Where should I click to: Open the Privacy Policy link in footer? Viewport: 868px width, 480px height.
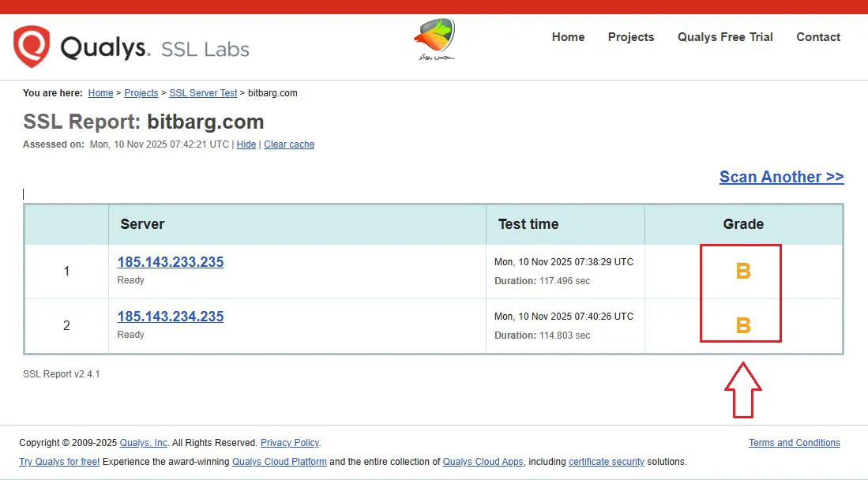point(290,443)
